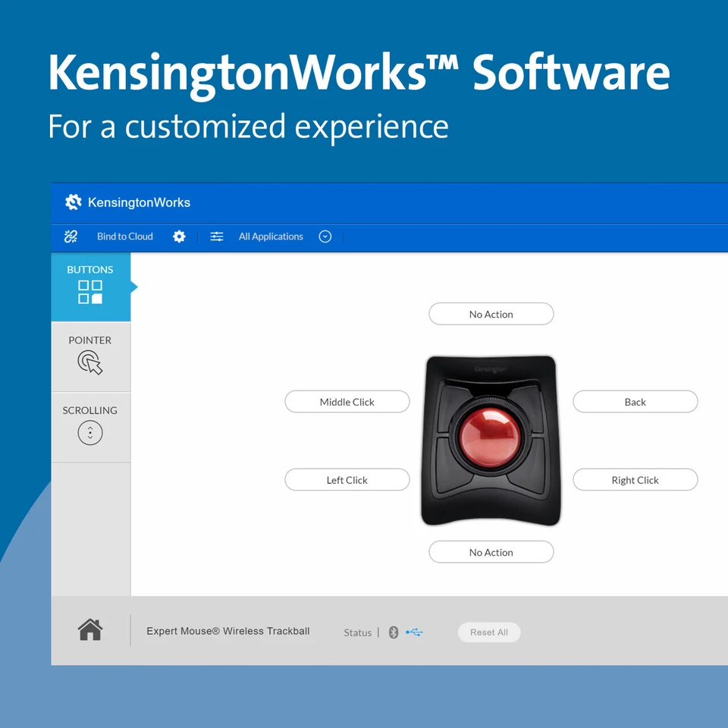Open the settings gear in the toolbar

click(179, 236)
